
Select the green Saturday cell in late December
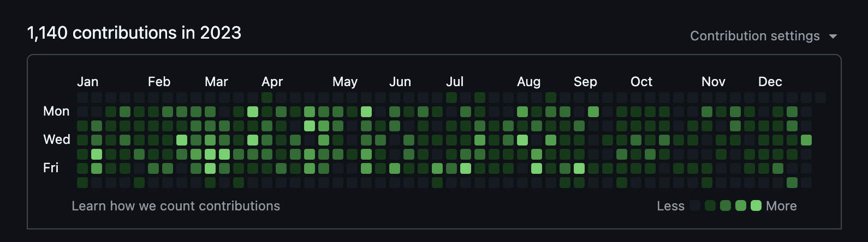tap(792, 183)
